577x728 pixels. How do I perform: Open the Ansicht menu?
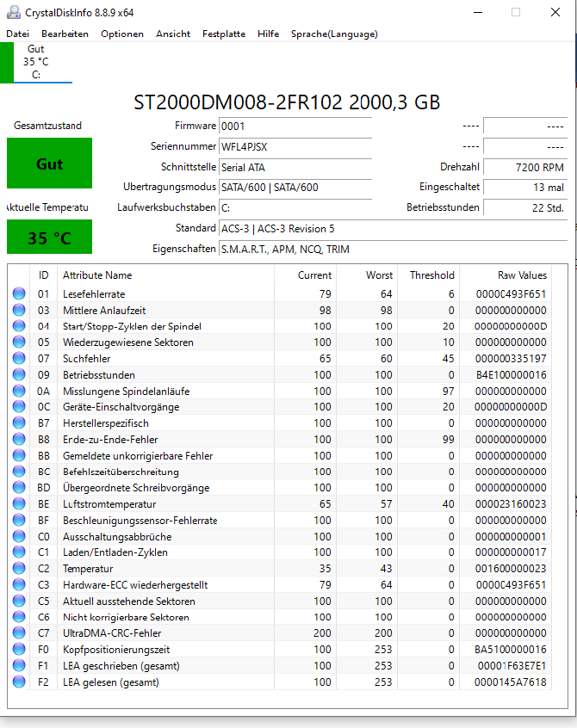click(x=173, y=34)
